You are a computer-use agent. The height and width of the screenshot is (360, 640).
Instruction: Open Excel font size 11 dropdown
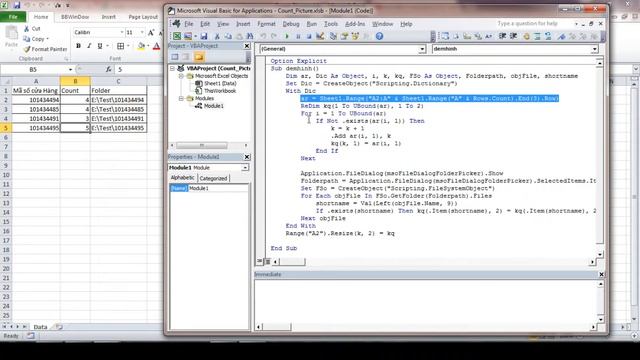[x=142, y=32]
